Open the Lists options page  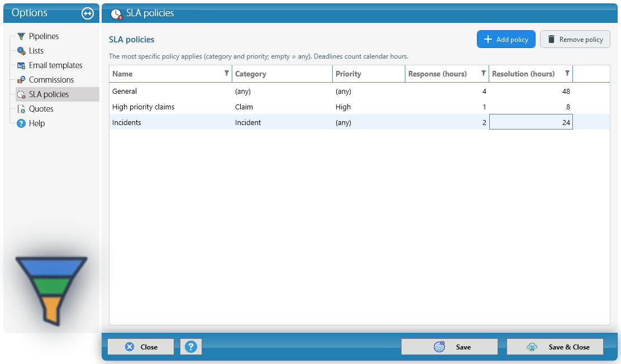pyautogui.click(x=36, y=51)
